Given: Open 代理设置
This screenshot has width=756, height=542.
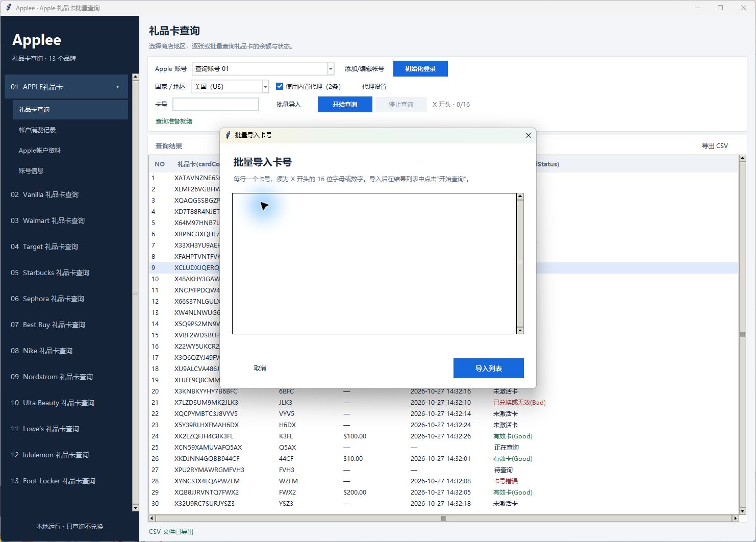Looking at the screenshot, I should click(374, 87).
